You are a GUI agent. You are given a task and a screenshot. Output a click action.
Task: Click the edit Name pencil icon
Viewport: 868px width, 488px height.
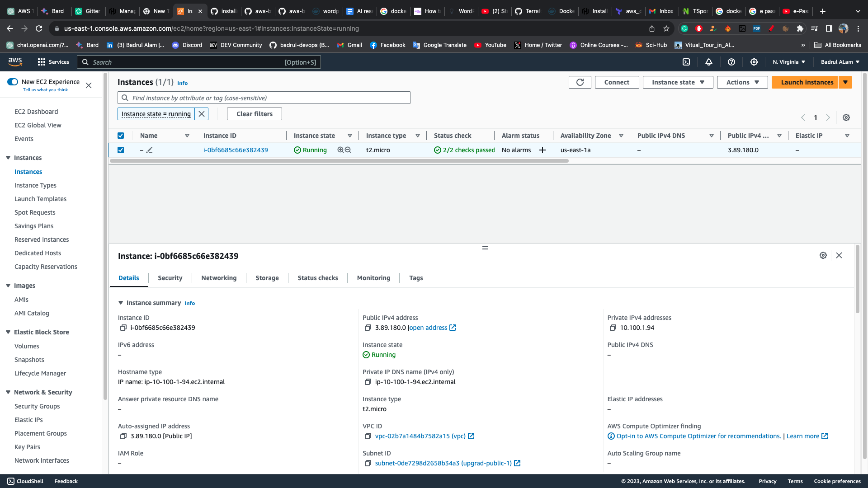tap(150, 150)
